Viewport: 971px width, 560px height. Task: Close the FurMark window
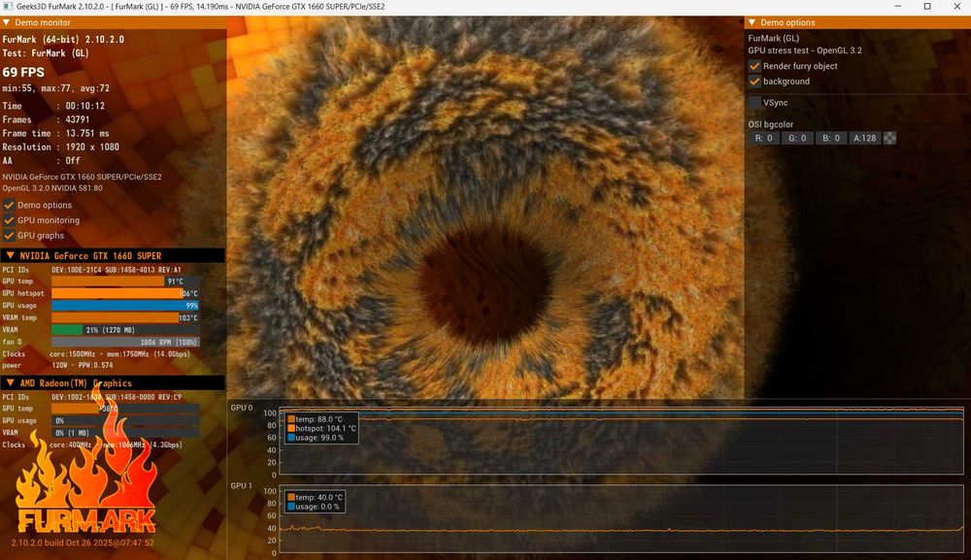pyautogui.click(x=956, y=6)
